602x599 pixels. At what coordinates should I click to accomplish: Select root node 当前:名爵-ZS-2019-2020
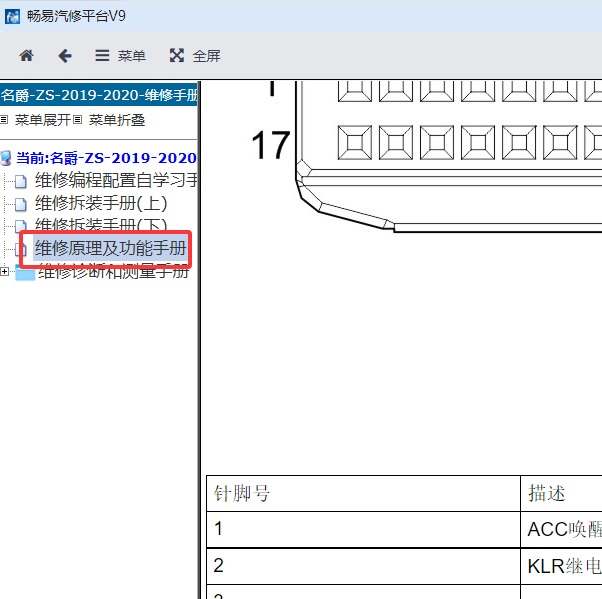(106, 158)
